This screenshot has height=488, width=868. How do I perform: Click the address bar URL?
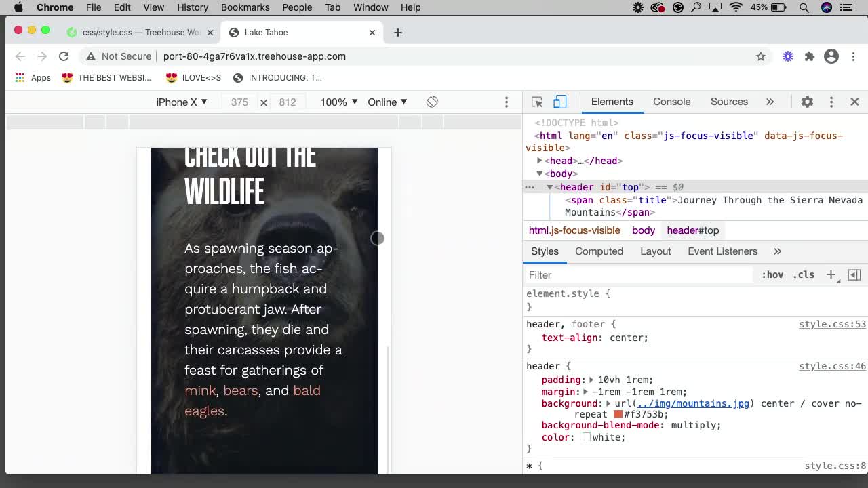(x=254, y=56)
